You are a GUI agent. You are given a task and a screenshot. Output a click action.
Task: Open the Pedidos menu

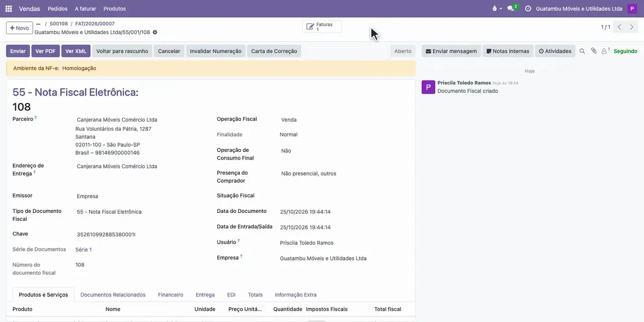(x=57, y=9)
